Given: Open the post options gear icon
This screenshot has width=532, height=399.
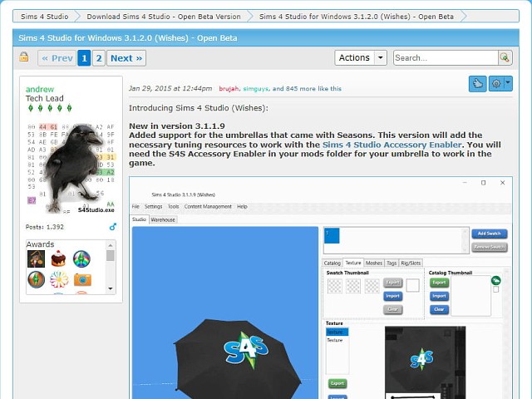Looking at the screenshot, I should coord(496,83).
